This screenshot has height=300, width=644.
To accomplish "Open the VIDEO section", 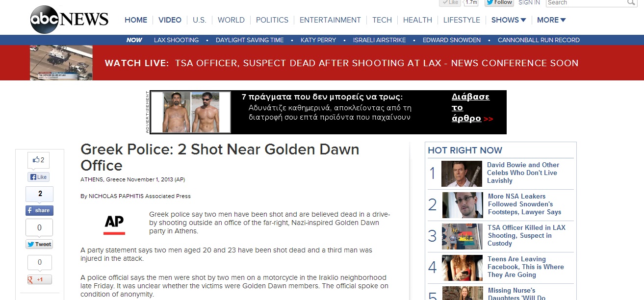I will coord(170,20).
